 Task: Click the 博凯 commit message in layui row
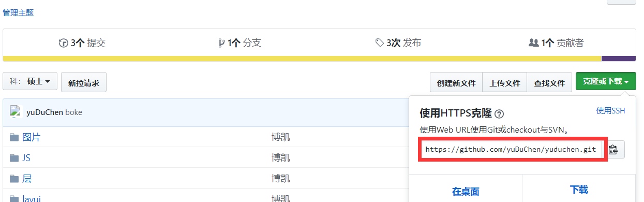(281, 198)
